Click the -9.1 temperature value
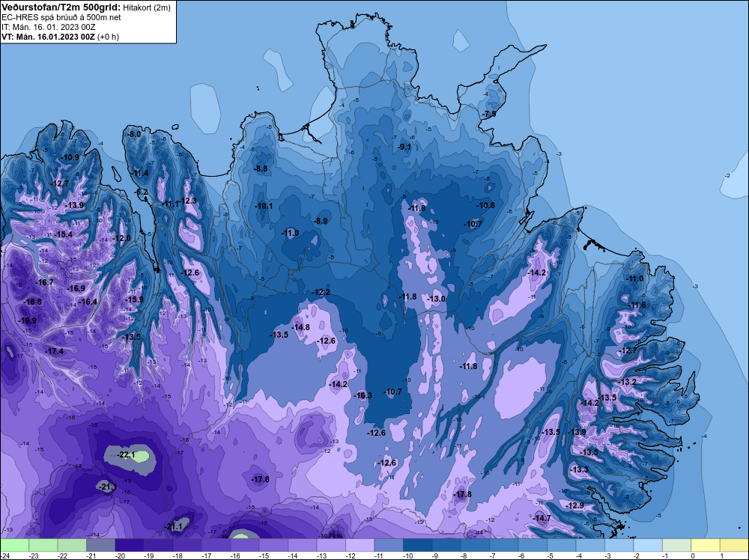Image resolution: width=749 pixels, height=560 pixels. click(x=404, y=147)
